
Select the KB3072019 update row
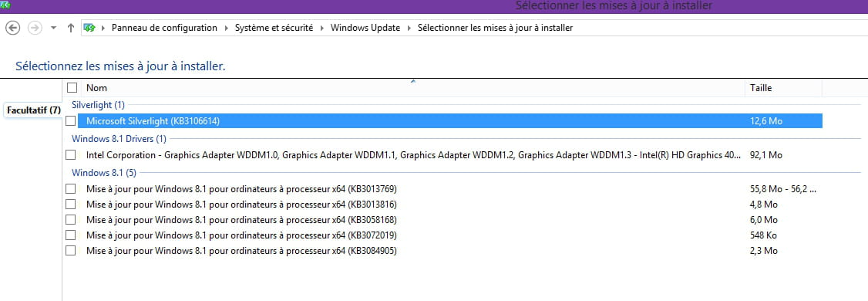coord(442,235)
